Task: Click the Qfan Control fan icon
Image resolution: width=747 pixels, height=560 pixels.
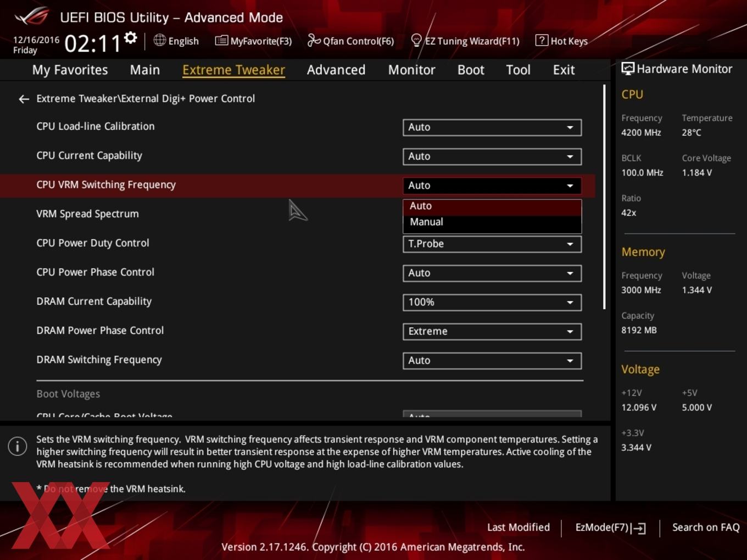Action: [314, 40]
